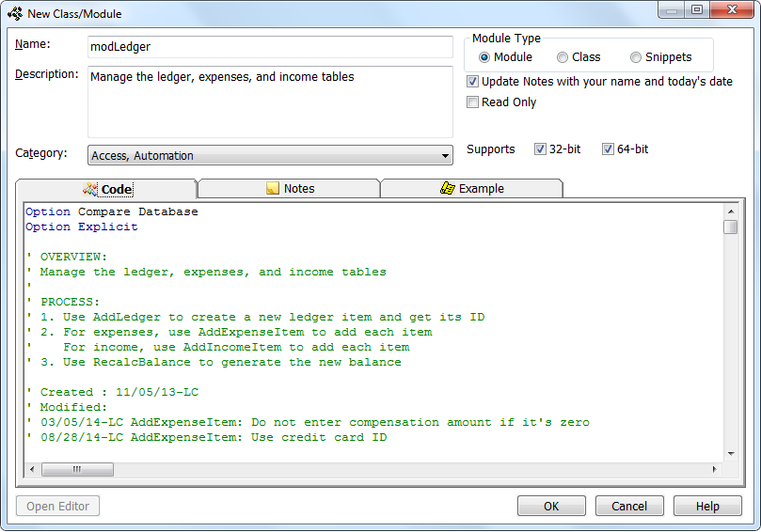Click the horizontal scrollbar thumb
Screen dimensions: 761x532
[78, 469]
